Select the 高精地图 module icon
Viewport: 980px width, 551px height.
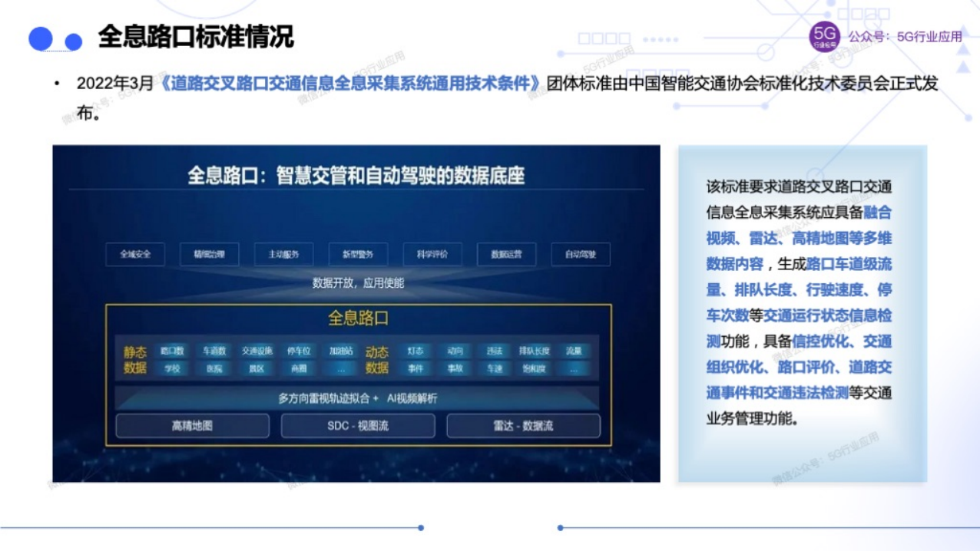pyautogui.click(x=192, y=425)
